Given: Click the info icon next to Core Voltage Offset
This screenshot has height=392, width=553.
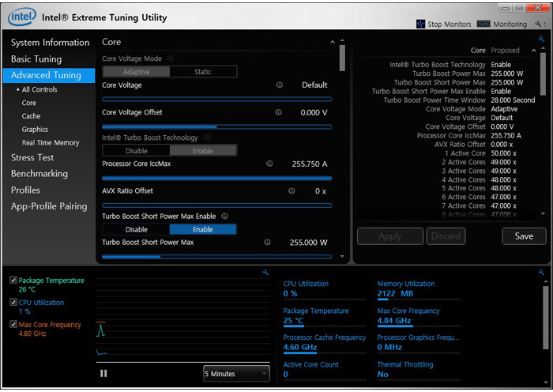Looking at the screenshot, I should tap(279, 112).
